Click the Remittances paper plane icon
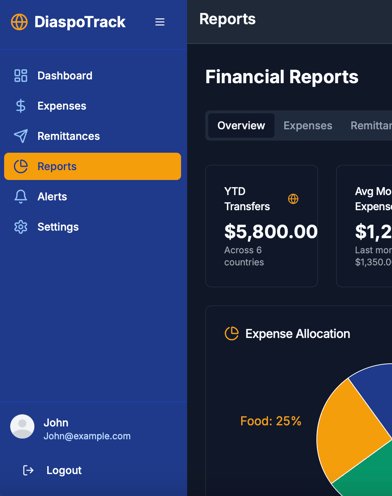Screen dimensions: 392x496 [x=21, y=136]
